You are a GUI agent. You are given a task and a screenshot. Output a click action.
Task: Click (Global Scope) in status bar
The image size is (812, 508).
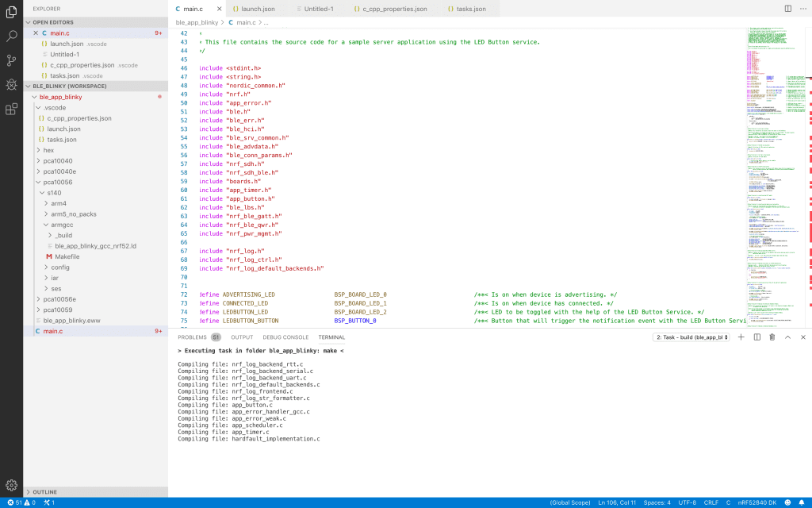coord(569,502)
